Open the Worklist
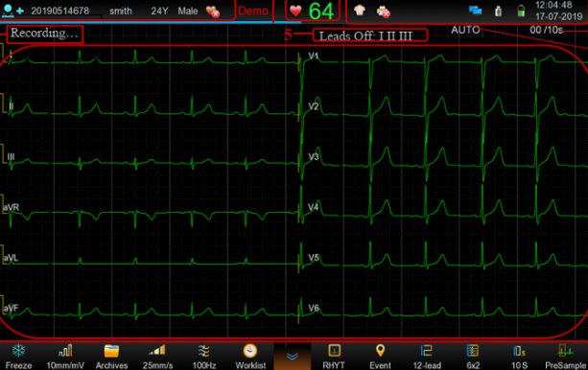The width and height of the screenshot is (588, 370). [250, 357]
